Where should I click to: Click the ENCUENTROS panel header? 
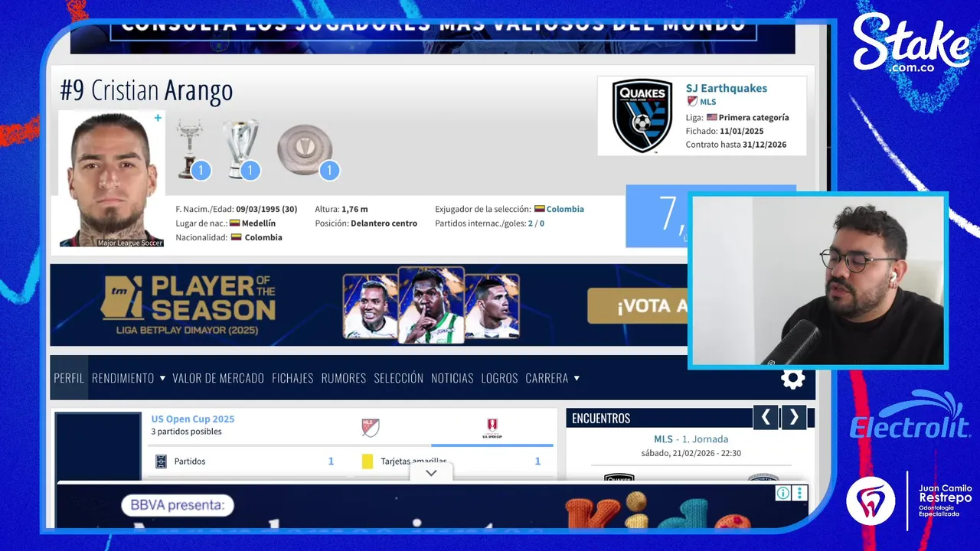click(601, 419)
